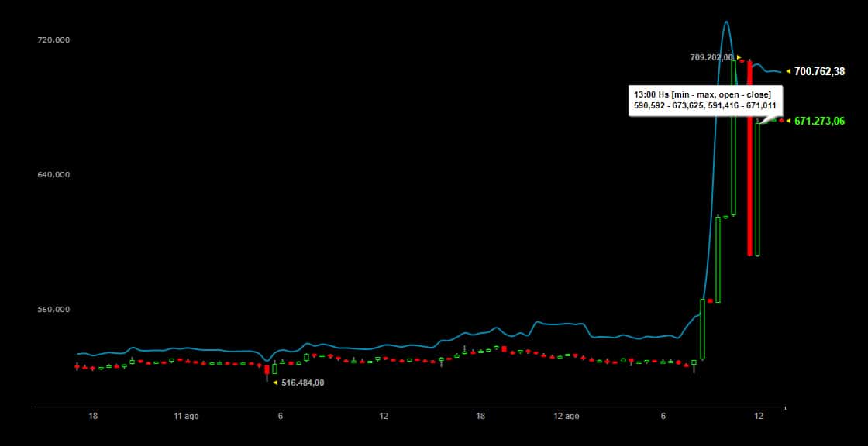Click the 13:00 Hs tooltip box
This screenshot has height=446, width=868.
tap(705, 101)
